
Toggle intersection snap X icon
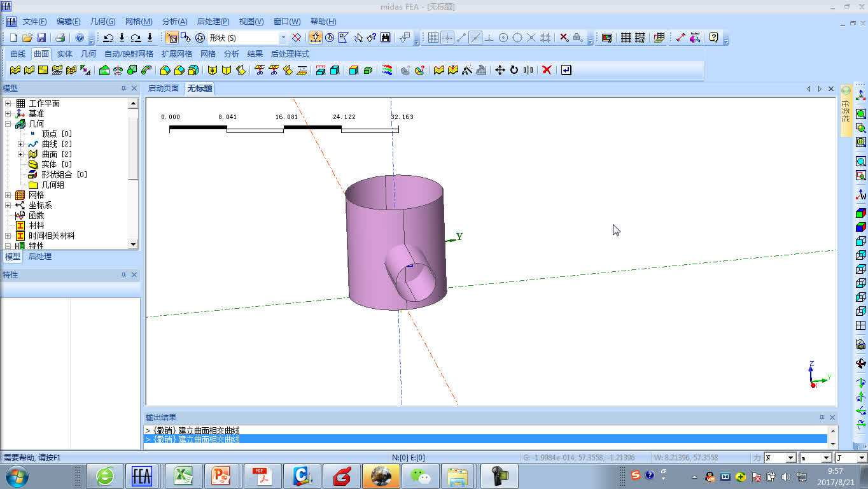(531, 38)
